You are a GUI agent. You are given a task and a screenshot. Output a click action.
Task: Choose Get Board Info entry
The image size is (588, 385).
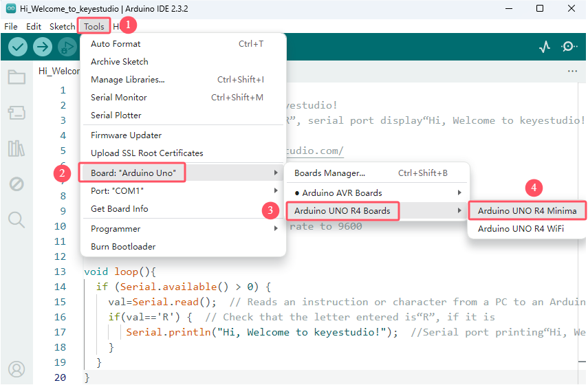click(183, 209)
